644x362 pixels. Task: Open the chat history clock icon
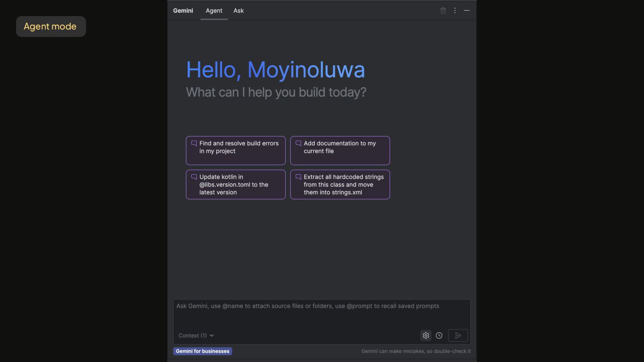[x=439, y=336]
